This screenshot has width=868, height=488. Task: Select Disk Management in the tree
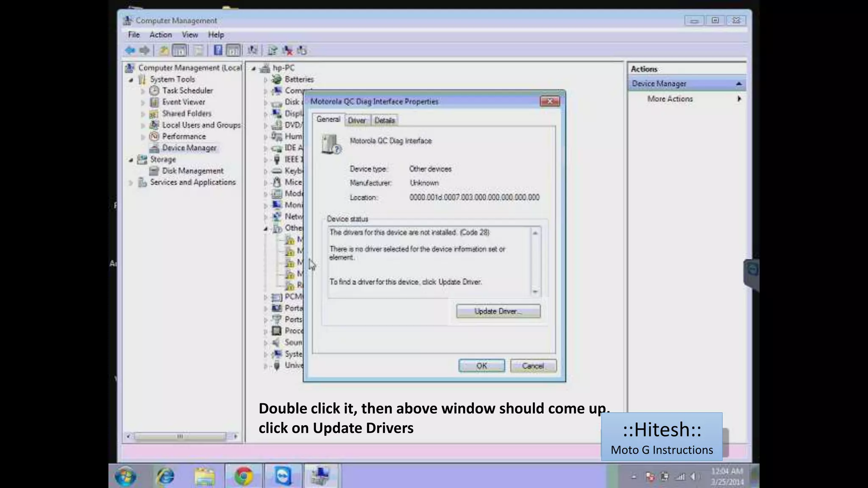click(x=192, y=171)
